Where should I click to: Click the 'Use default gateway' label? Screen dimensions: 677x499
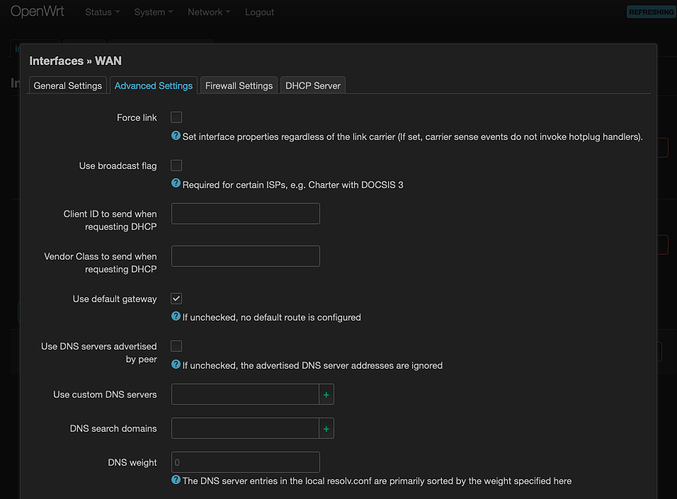click(x=114, y=299)
